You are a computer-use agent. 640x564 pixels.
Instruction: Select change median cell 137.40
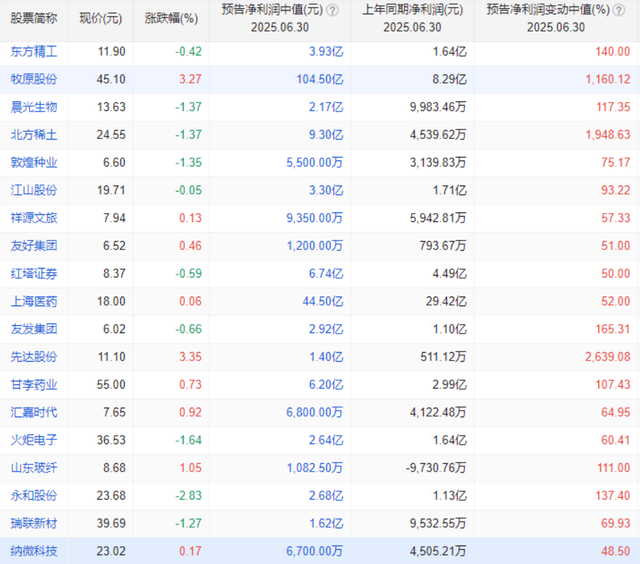[x=613, y=495]
